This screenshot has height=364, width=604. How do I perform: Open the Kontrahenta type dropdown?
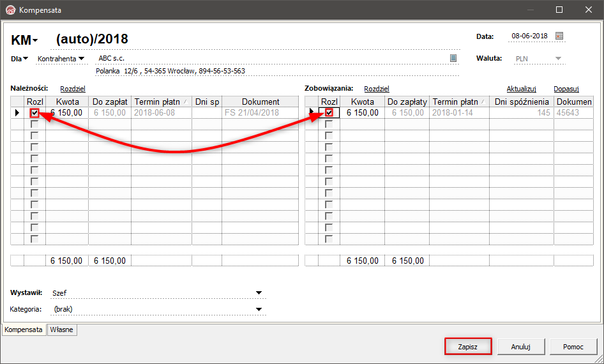[x=81, y=59]
